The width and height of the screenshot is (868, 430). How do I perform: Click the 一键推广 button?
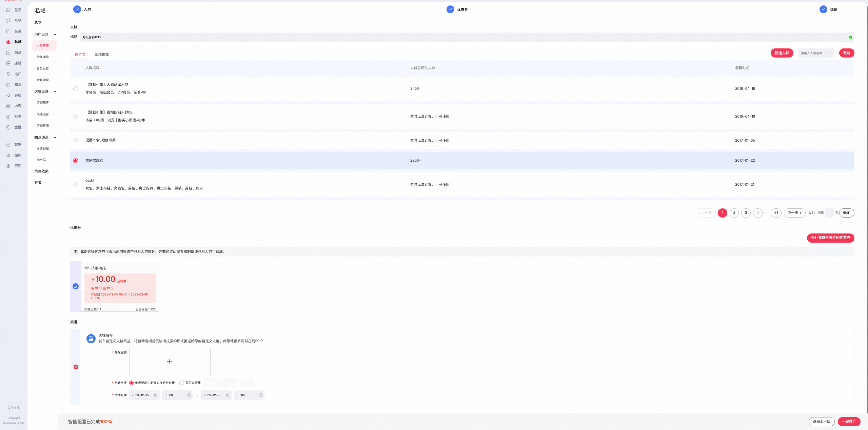click(849, 422)
